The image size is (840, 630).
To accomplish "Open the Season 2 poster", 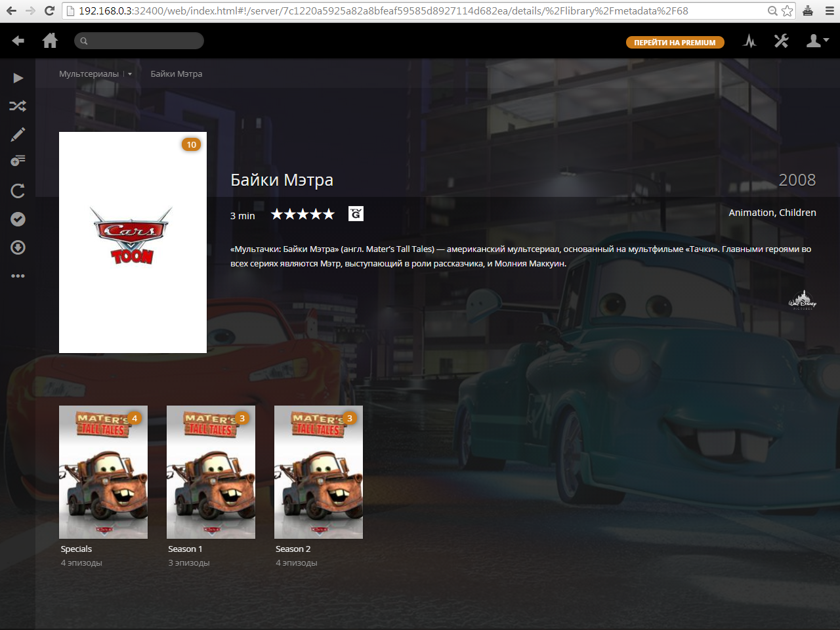I will (x=318, y=472).
